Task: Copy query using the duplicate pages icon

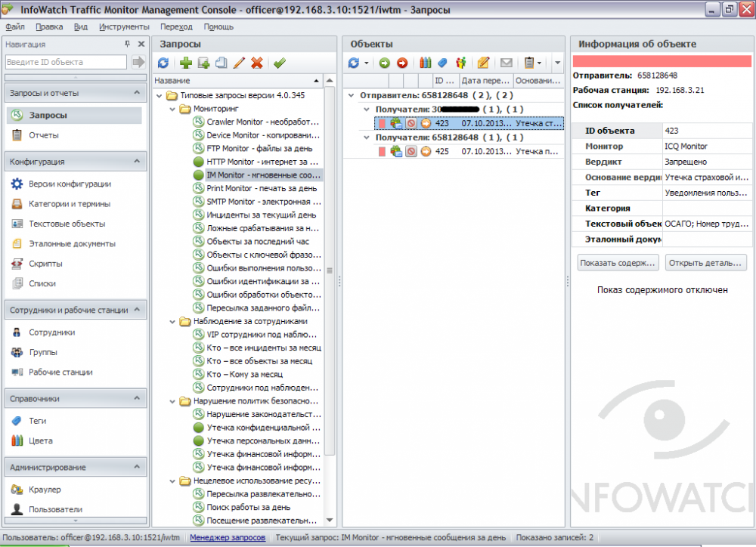Action: click(x=222, y=63)
